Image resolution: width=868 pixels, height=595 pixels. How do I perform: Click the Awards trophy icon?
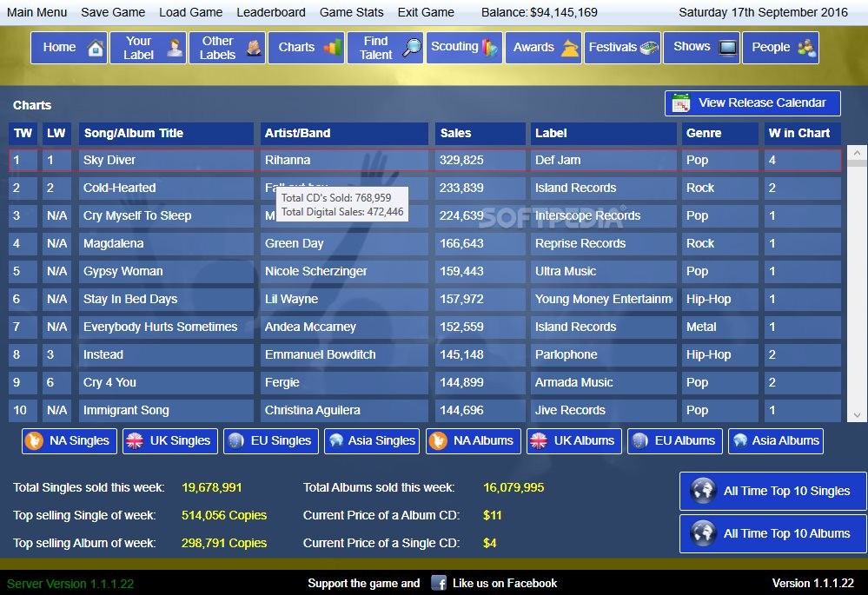point(570,48)
